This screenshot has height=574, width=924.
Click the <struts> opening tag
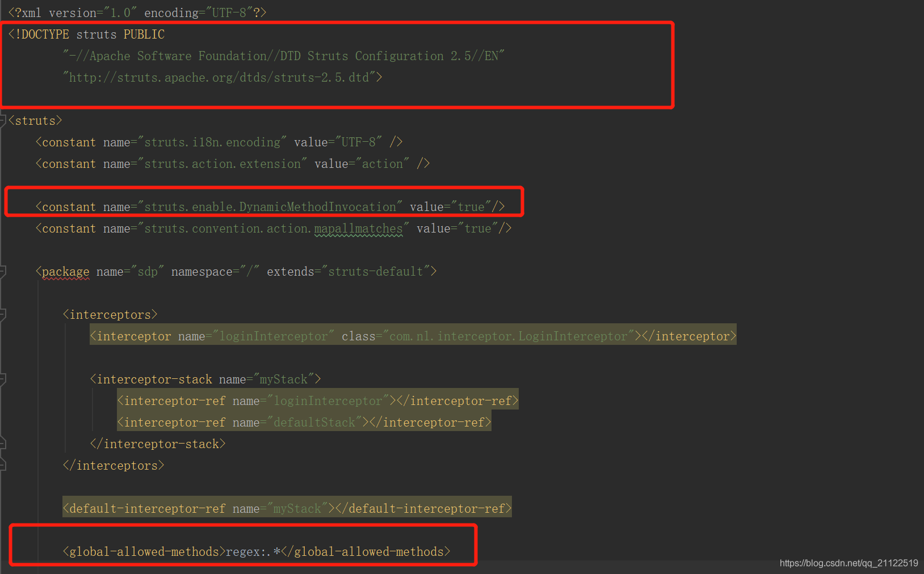pyautogui.click(x=35, y=120)
